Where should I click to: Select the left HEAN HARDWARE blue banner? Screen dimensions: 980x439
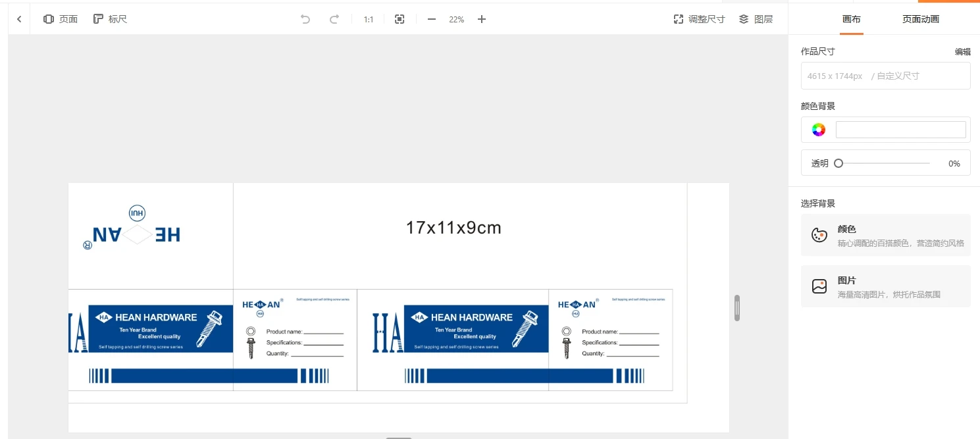pyautogui.click(x=161, y=328)
